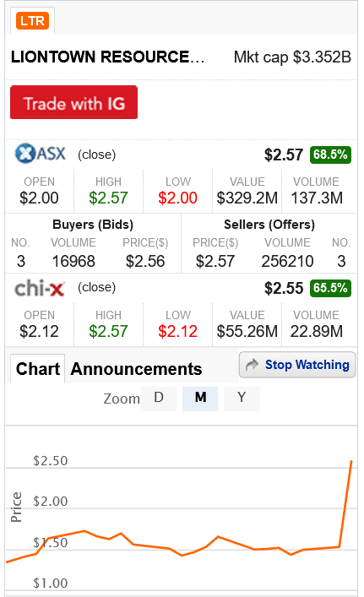Image resolution: width=364 pixels, height=597 pixels.
Task: Click the ASX exchange logo
Action: coord(41,154)
